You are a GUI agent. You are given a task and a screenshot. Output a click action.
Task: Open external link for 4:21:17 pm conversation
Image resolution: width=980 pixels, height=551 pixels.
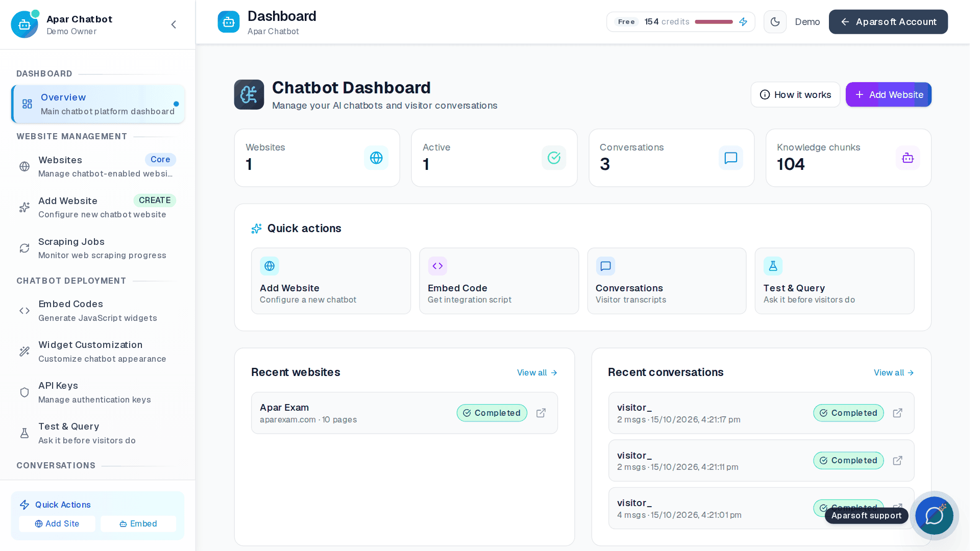898,413
